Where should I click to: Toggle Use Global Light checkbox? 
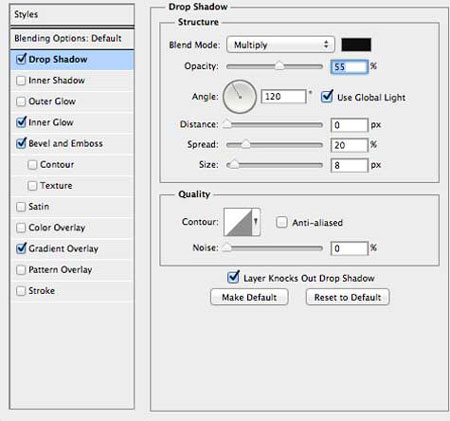tap(327, 97)
